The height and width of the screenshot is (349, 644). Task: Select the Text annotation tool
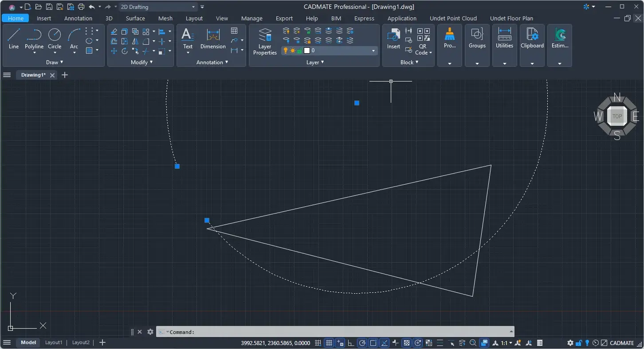point(188,39)
